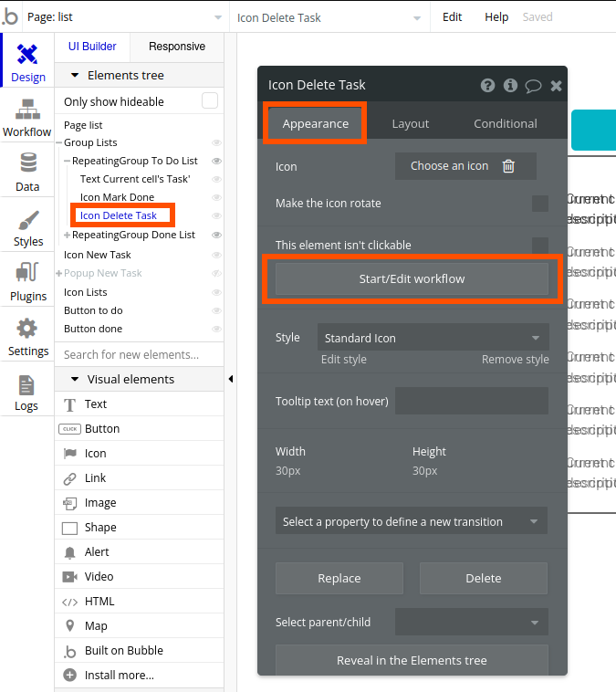This screenshot has height=692, width=616.
Task: Collapse the Elements tree section
Action: (75, 76)
